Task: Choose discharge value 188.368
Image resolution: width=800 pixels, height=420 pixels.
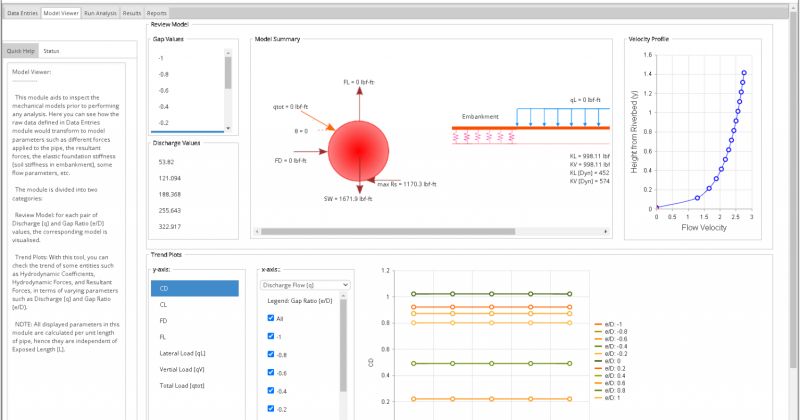Action: pyautogui.click(x=193, y=194)
